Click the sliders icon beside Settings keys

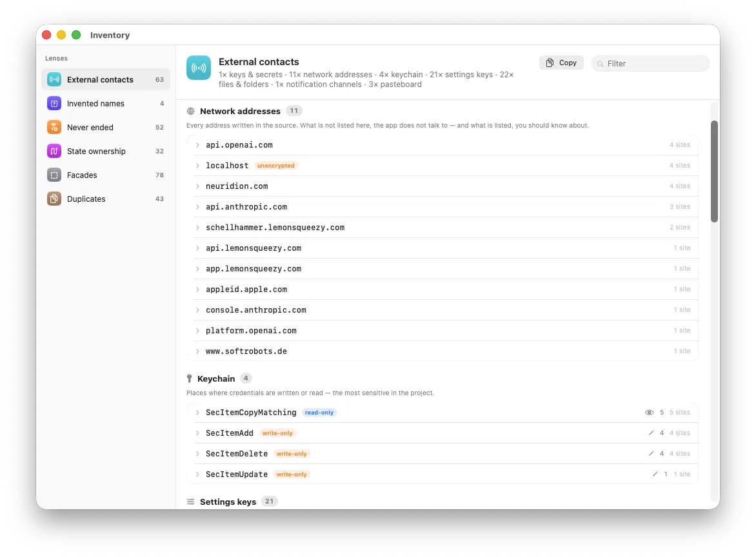191,502
